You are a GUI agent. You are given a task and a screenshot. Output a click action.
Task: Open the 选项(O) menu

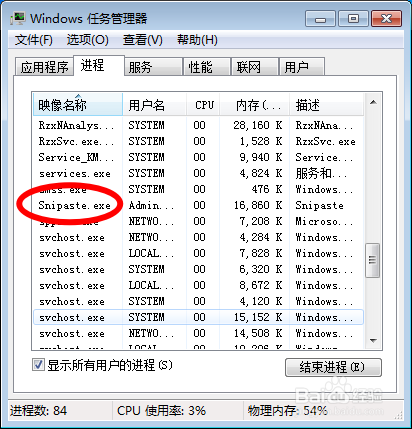click(87, 40)
